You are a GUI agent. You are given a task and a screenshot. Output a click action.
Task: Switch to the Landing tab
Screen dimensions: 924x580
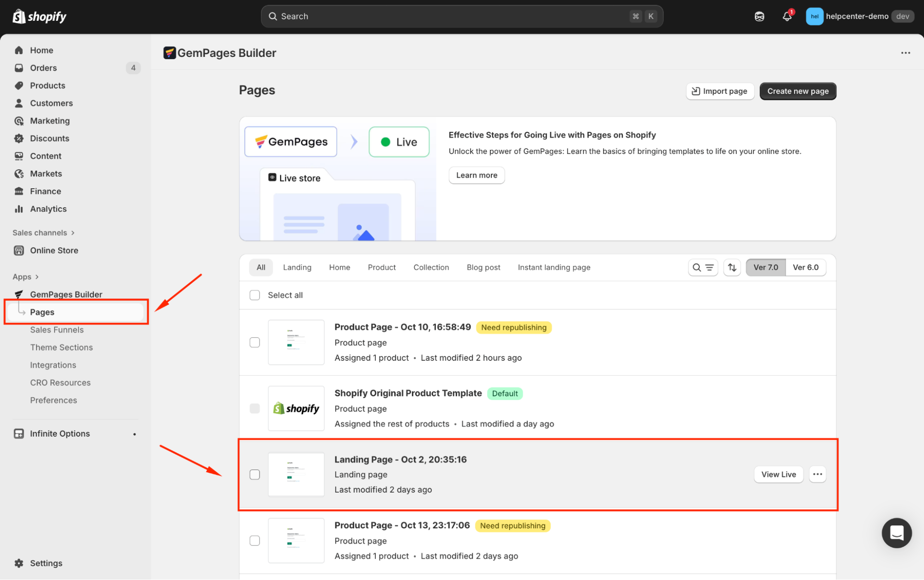click(x=297, y=267)
